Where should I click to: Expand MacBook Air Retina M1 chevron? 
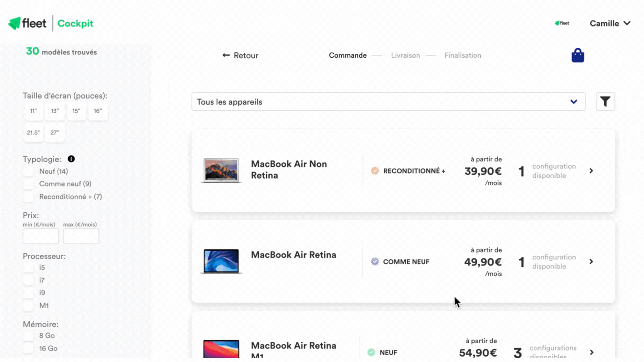[591, 352]
